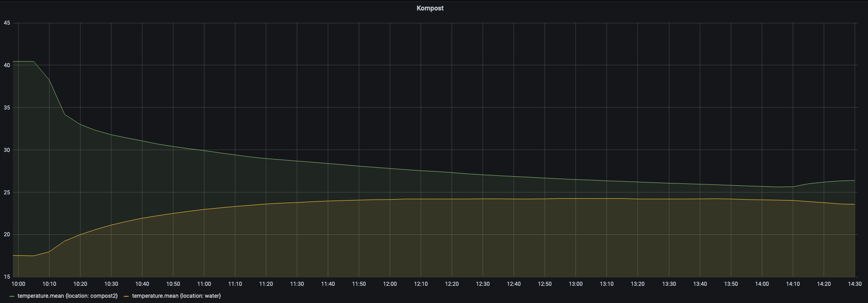Select the 15 value on the y-axis

click(x=7, y=277)
